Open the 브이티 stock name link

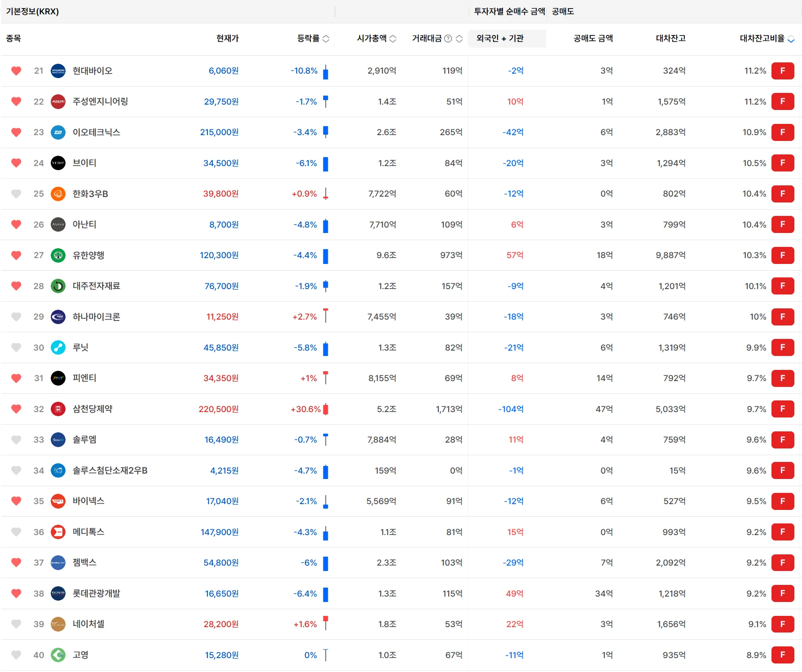point(84,163)
